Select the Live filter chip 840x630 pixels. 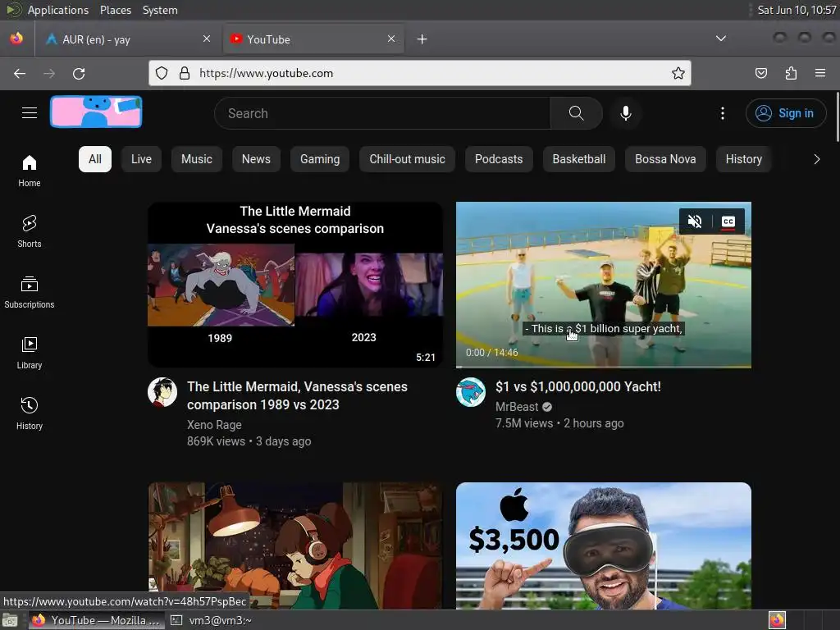point(141,159)
